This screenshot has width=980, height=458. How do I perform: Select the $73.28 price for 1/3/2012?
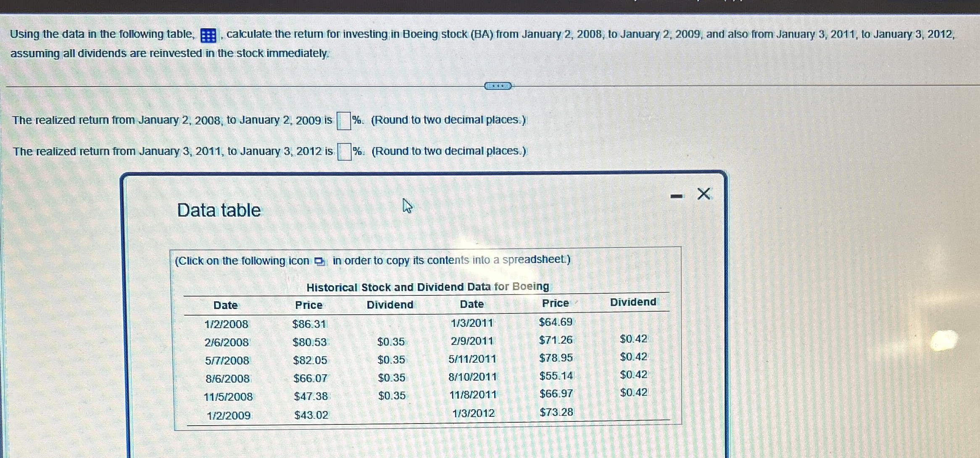(x=556, y=413)
